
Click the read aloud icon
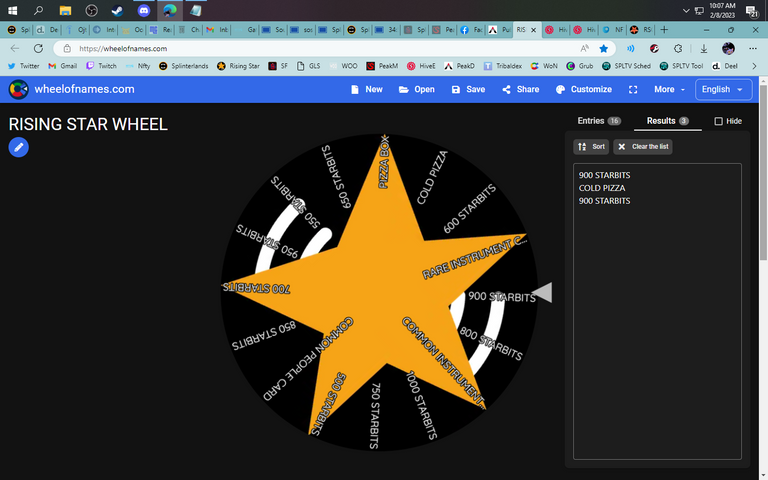pos(584,48)
